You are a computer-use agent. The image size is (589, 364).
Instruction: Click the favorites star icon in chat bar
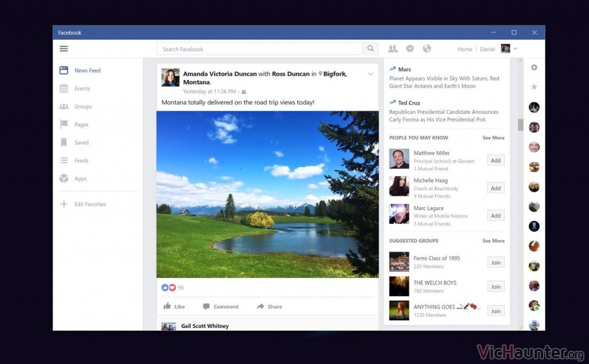tap(534, 87)
